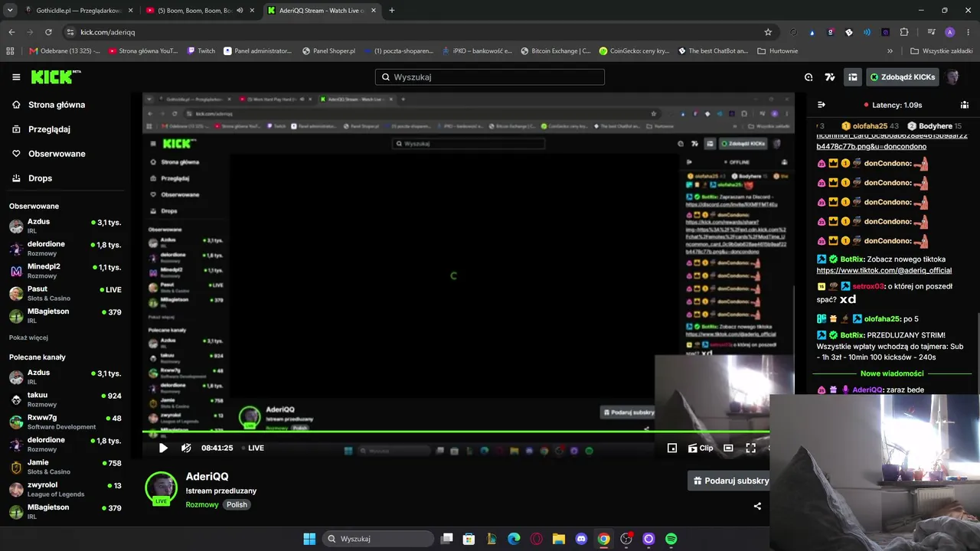980x551 pixels.
Task: Switch to the Gothicidle.pl tab
Action: pyautogui.click(x=79, y=11)
